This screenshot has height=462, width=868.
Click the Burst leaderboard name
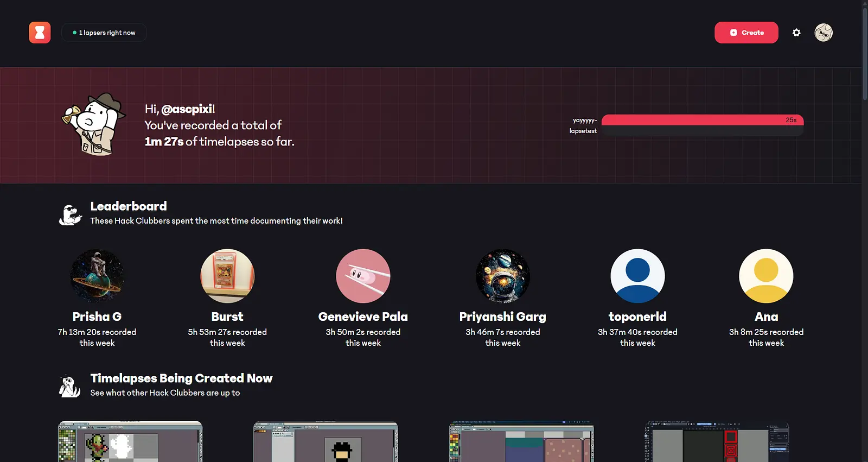(x=227, y=317)
